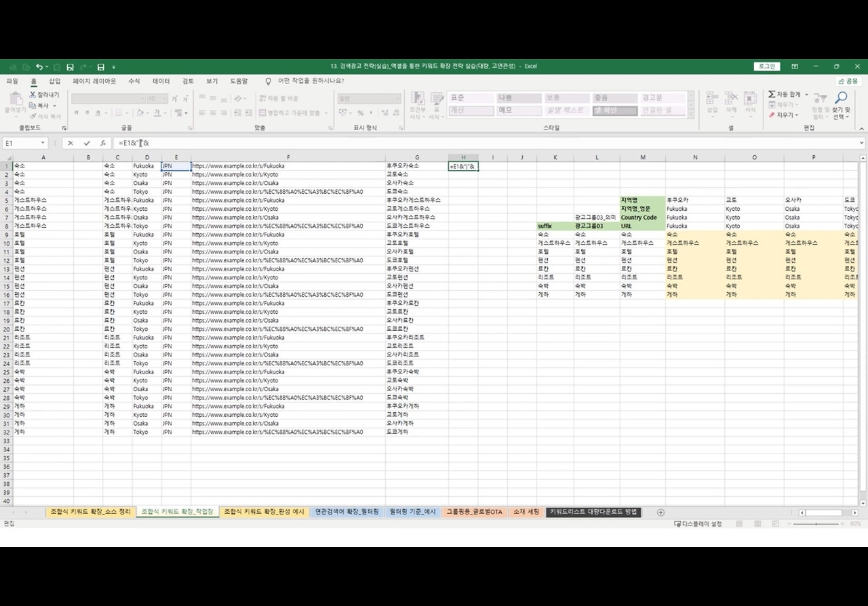Click the add new sheet plus button
The image size is (868, 606).
point(660,512)
